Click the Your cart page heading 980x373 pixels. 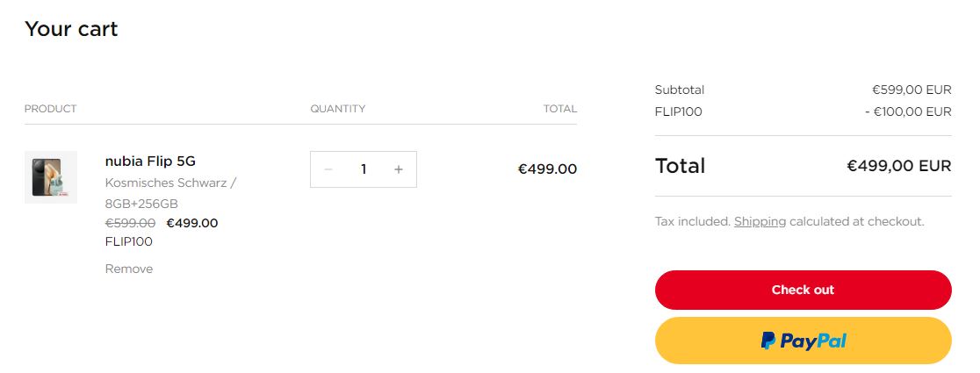[71, 29]
